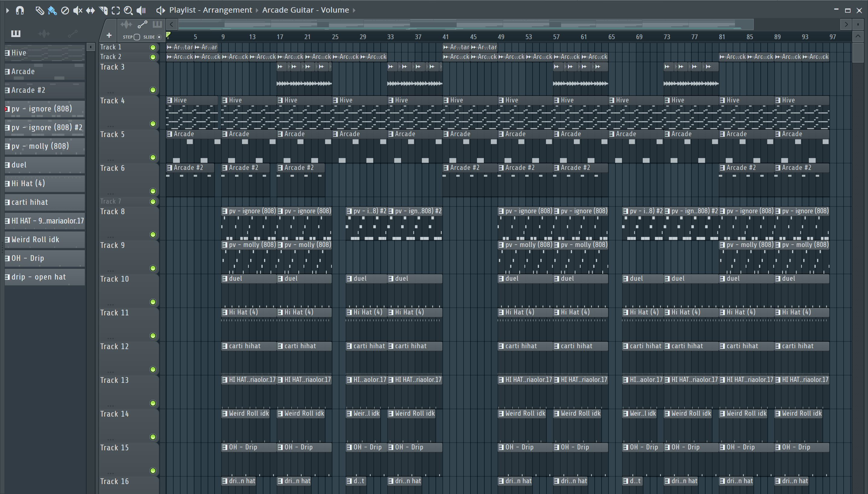Click the playlist overview scrollbar
The width and height of the screenshot is (868, 494).
pyautogui.click(x=466, y=24)
